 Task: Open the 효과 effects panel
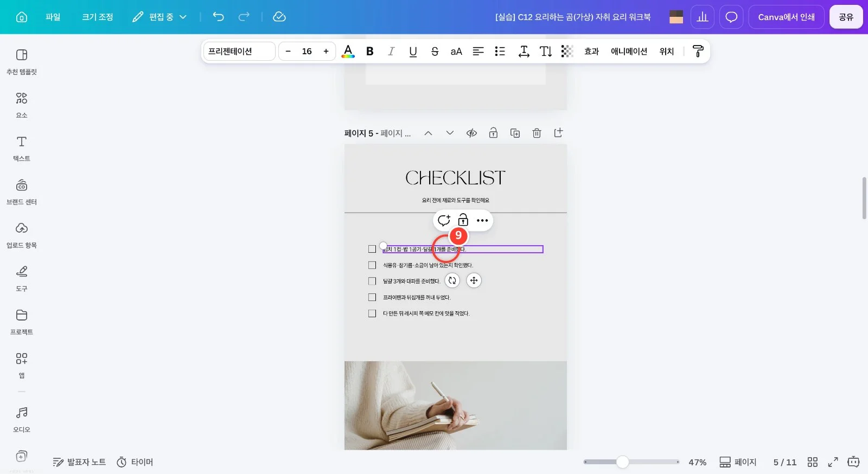592,51
